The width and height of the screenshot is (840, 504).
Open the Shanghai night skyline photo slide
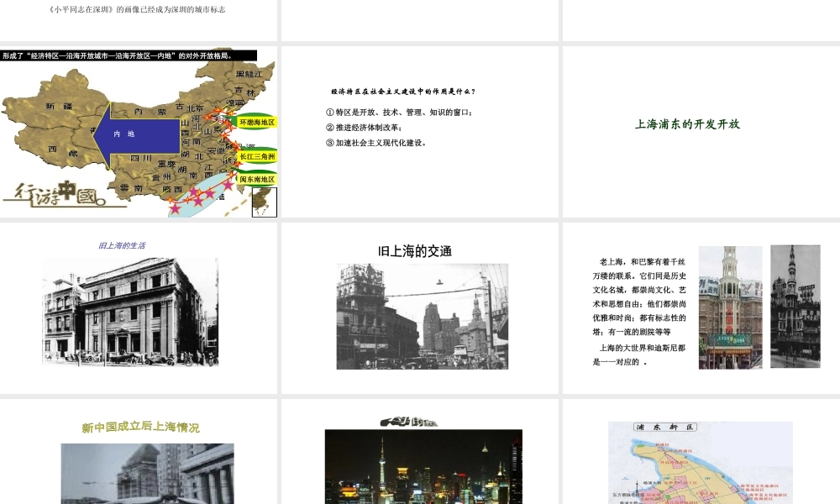click(423, 466)
